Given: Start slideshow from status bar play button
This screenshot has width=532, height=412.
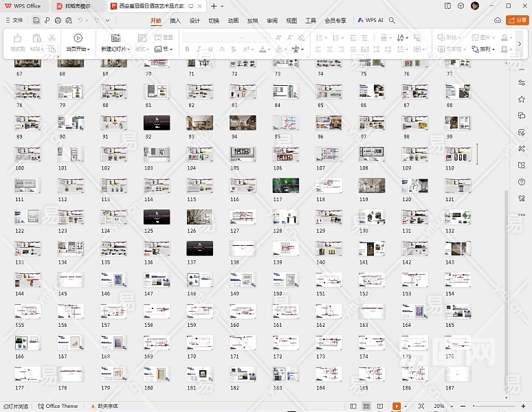Looking at the screenshot, I should (x=397, y=407).
